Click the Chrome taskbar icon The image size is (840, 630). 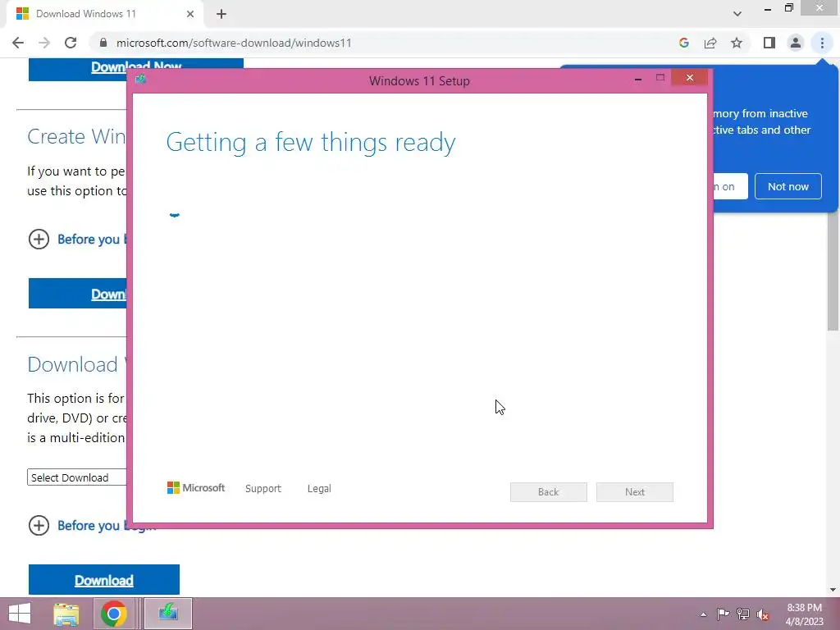tap(113, 614)
